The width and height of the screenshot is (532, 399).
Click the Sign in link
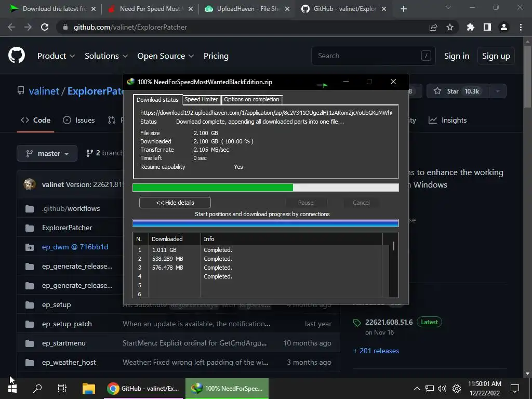pyautogui.click(x=457, y=56)
